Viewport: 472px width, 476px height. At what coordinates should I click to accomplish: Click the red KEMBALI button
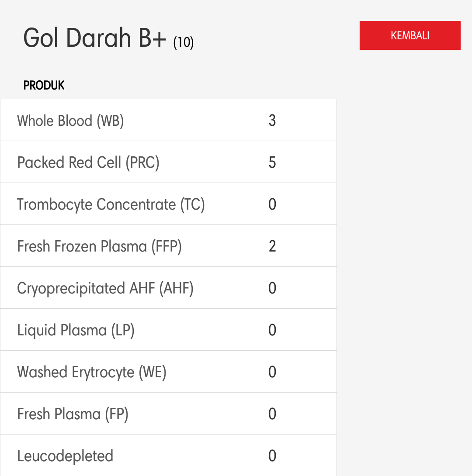[410, 35]
